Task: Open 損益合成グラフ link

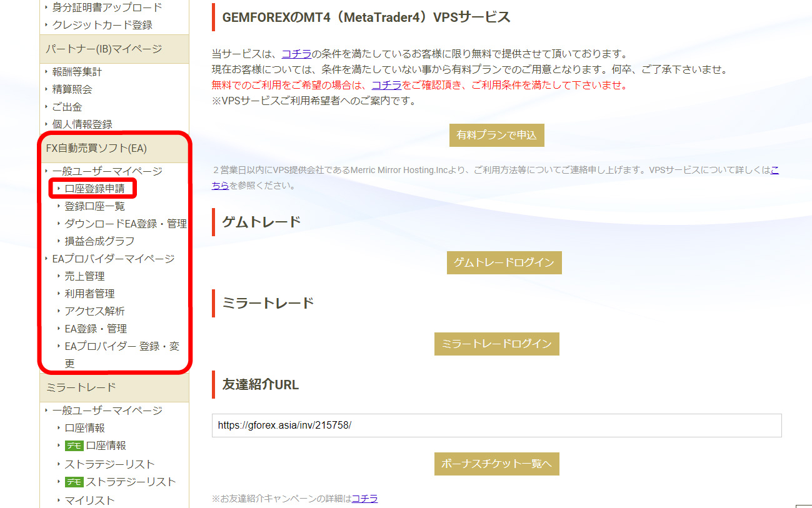Action: click(x=100, y=241)
